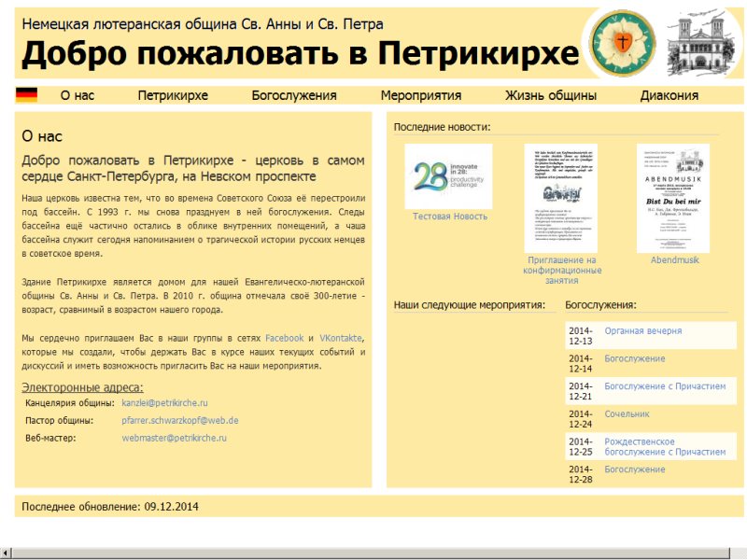Open the 'Тестовая Новость' news link
This screenshot has width=747, height=560.
click(x=450, y=217)
